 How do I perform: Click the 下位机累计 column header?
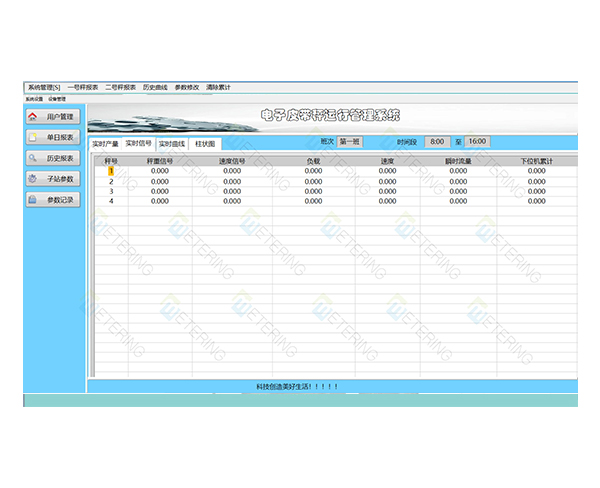coord(536,161)
